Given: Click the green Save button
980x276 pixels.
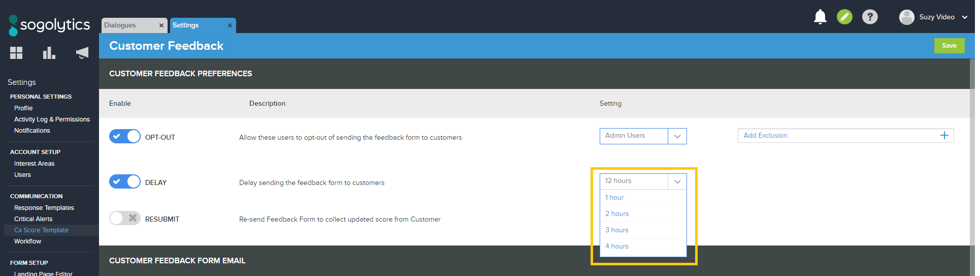Looking at the screenshot, I should click(x=949, y=46).
